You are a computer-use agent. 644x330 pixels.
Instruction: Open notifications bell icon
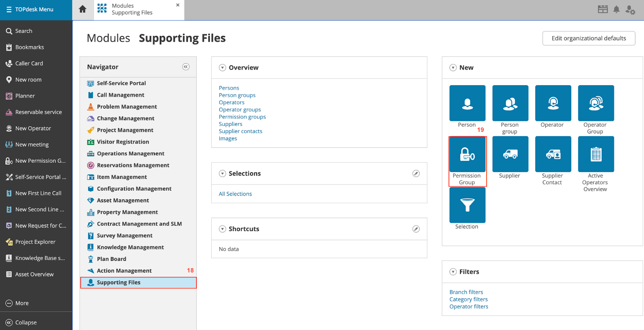616,9
